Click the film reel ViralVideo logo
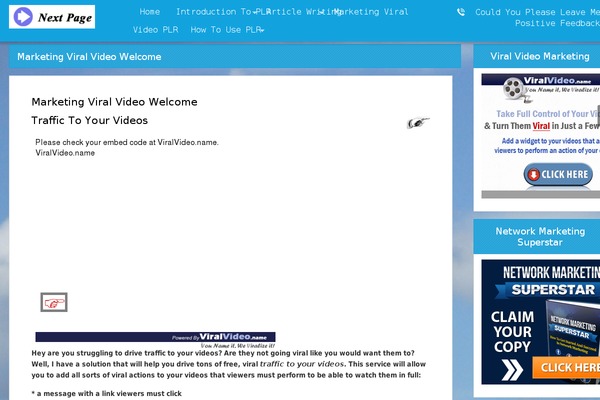The width and height of the screenshot is (600, 400). [x=513, y=91]
